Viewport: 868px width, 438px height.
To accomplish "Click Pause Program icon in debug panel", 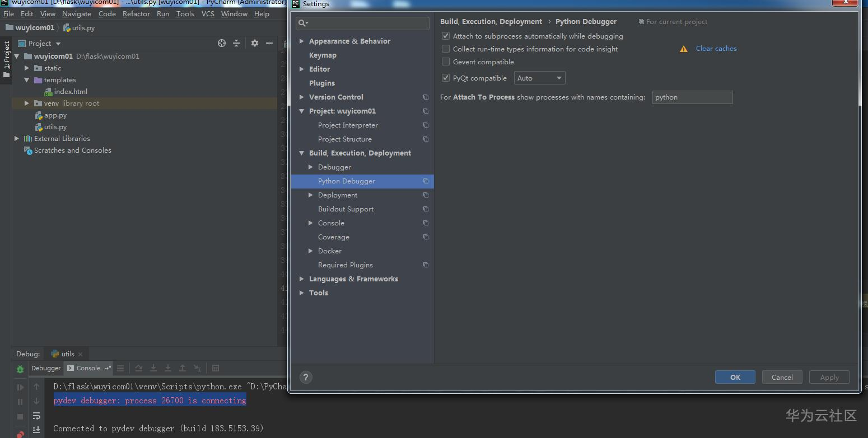I will 20,402.
